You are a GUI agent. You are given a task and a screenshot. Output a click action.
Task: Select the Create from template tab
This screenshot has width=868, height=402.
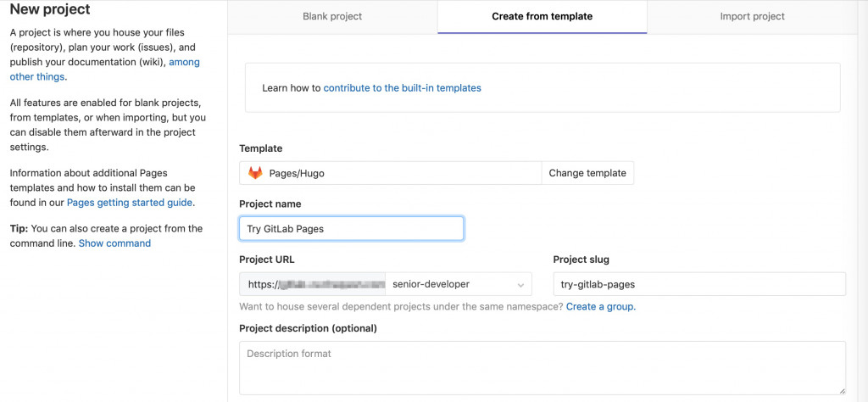tap(542, 16)
